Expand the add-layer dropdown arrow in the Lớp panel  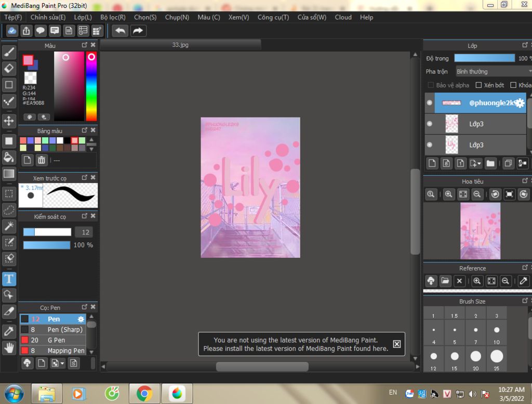[x=479, y=164]
